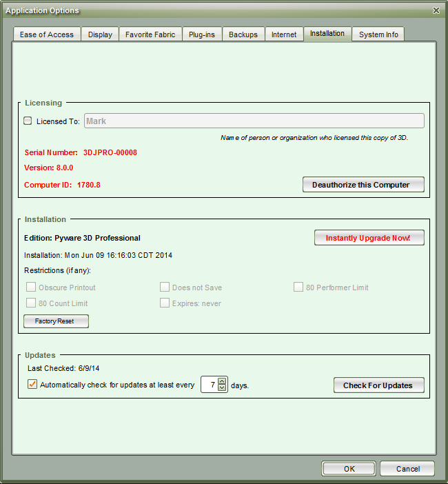
Task: Switch to the System Info tab
Action: pyautogui.click(x=378, y=34)
